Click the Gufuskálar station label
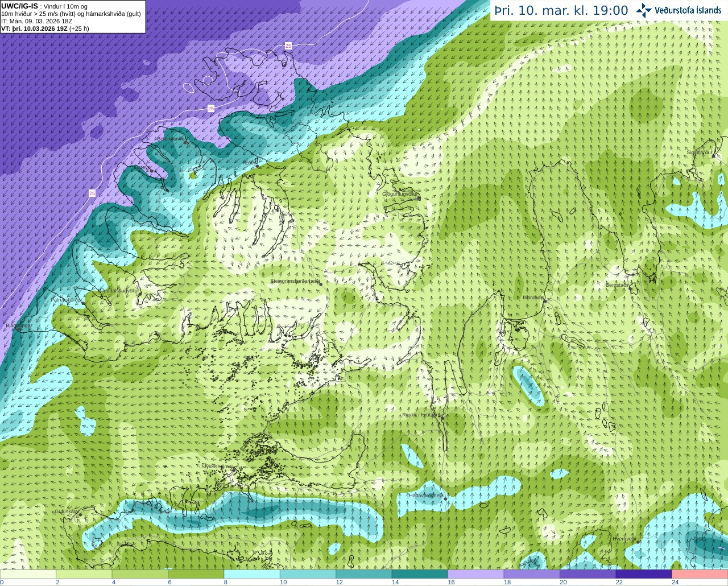This screenshot has height=586, width=728. coord(66,511)
